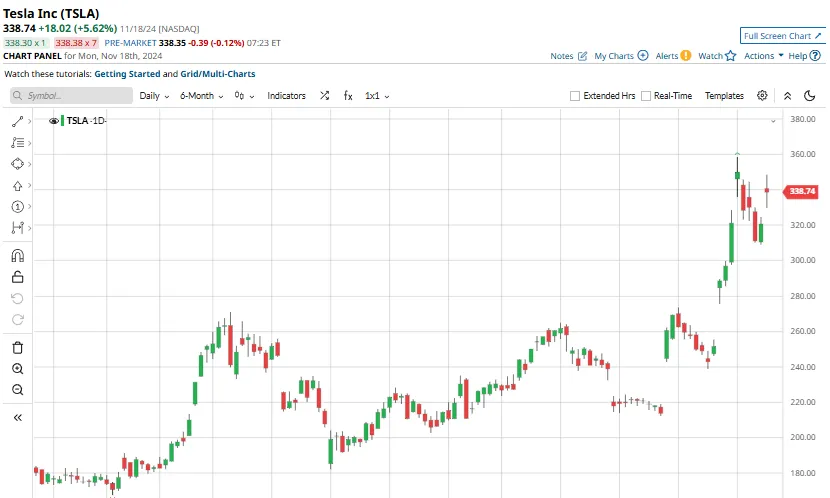
Task: Click the Help link text
Action: (798, 56)
